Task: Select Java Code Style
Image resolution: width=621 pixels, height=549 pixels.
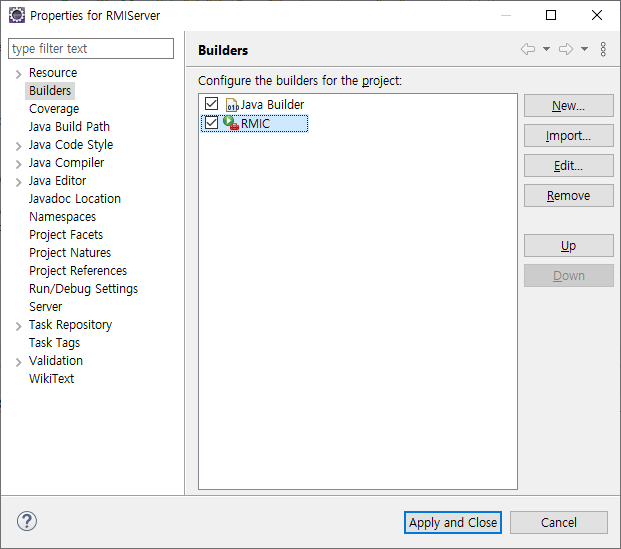Action: tap(71, 145)
